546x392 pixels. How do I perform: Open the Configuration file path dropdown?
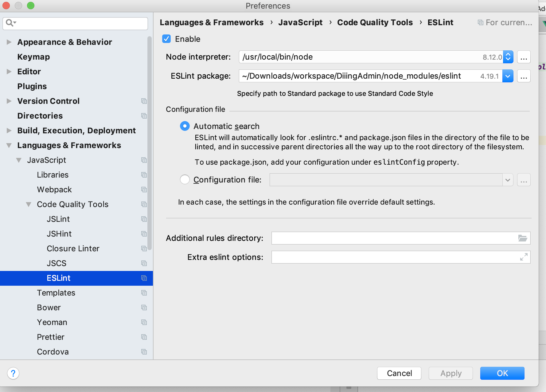508,180
